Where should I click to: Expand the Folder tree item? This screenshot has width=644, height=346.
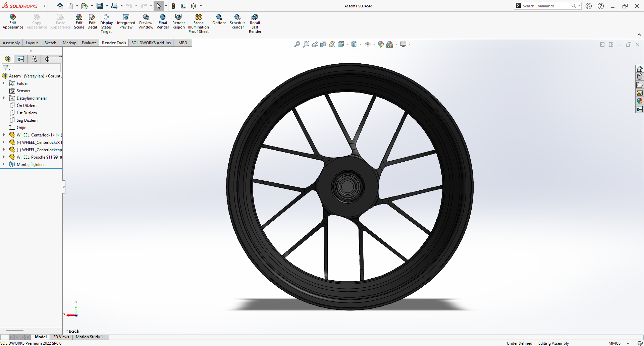[x=4, y=83]
